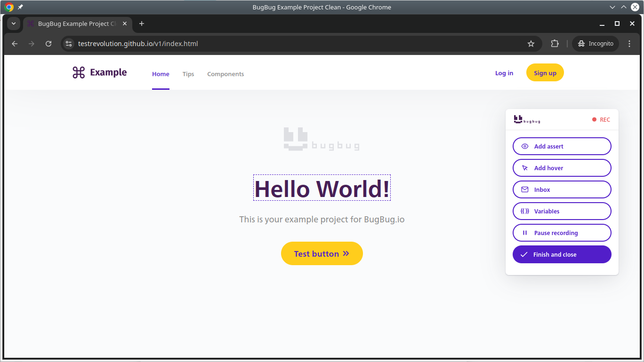Image resolution: width=644 pixels, height=362 pixels.
Task: Click the red REC recording indicator
Action: coord(601,120)
